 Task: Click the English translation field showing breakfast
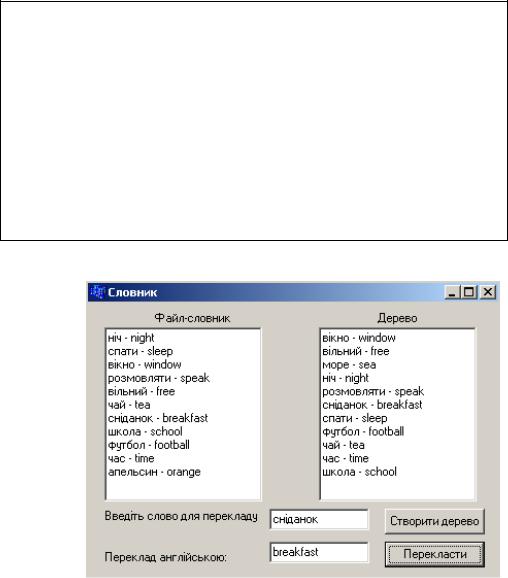(319, 552)
